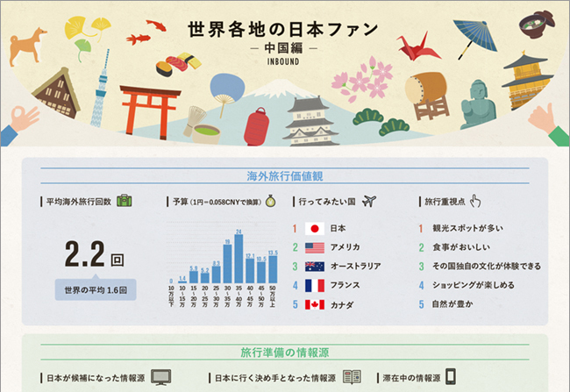
Task: Click the France flag icon
Action: [x=315, y=286]
